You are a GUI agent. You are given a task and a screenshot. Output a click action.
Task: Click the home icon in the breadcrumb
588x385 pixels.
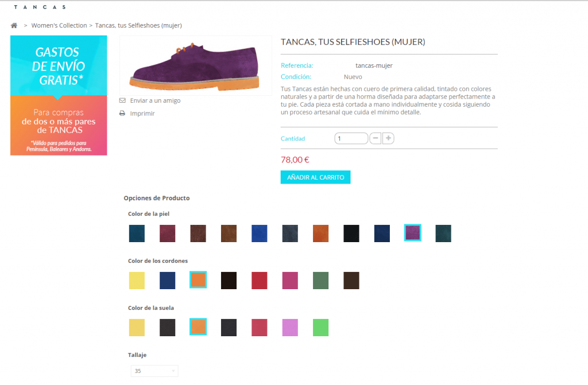click(x=14, y=25)
